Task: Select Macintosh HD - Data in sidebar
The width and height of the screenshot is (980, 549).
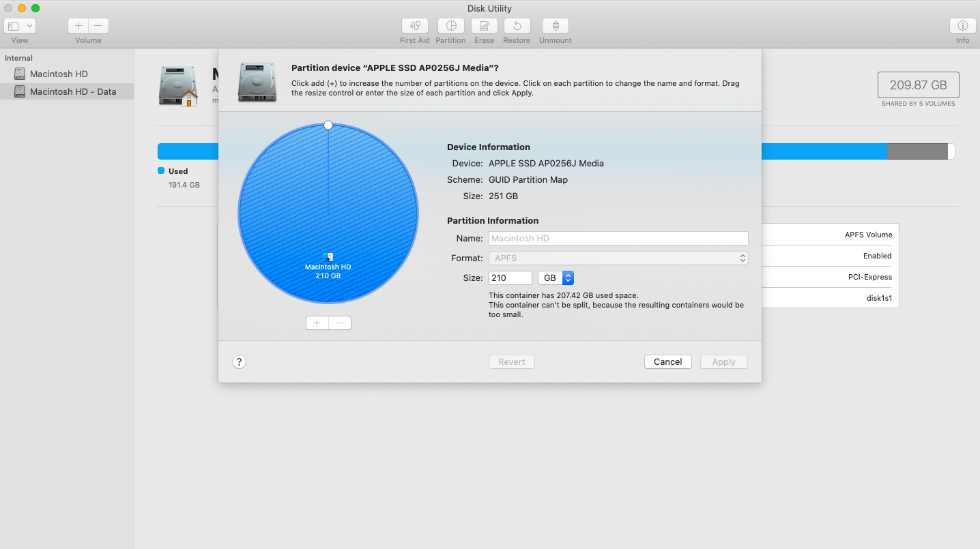Action: pos(67,91)
